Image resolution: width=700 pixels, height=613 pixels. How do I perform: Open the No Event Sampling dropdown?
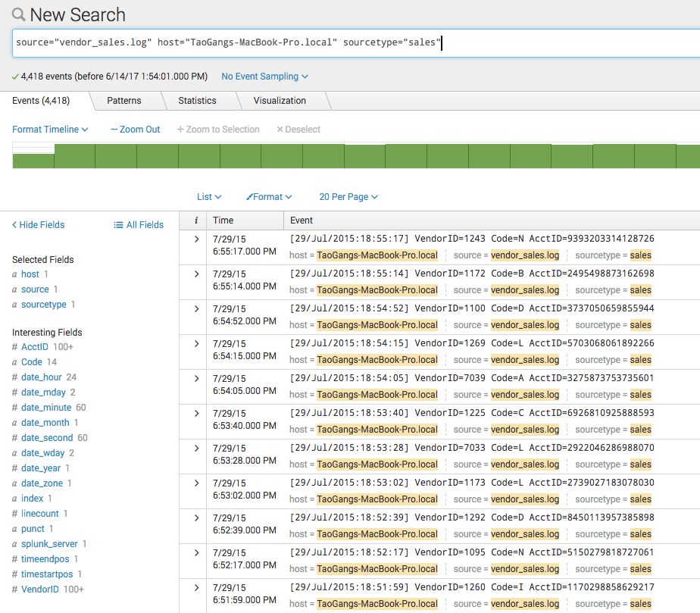[x=264, y=77]
